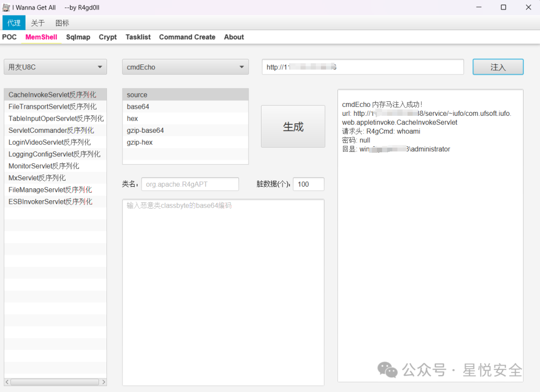Choose the base64 output format

(185, 106)
